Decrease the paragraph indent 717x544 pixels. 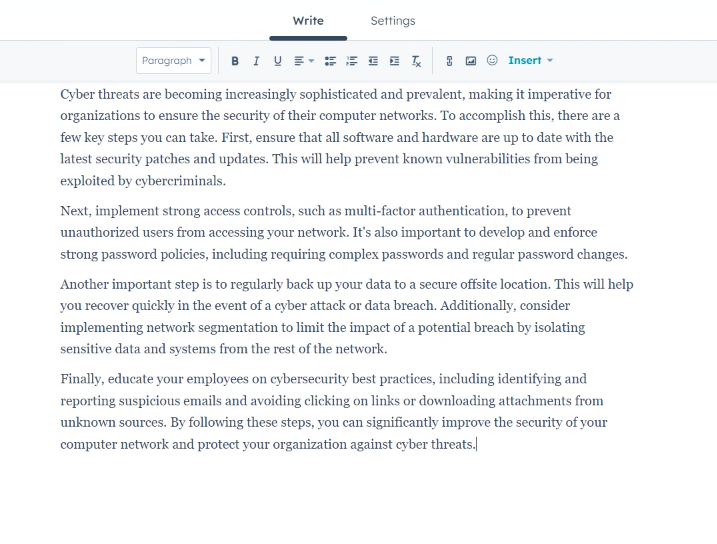pyautogui.click(x=373, y=61)
